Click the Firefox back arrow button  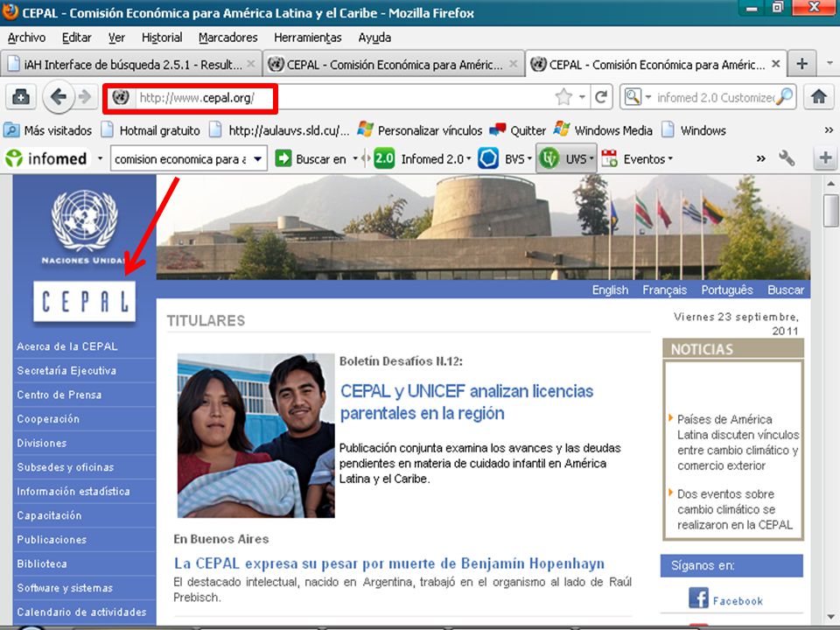(x=58, y=97)
